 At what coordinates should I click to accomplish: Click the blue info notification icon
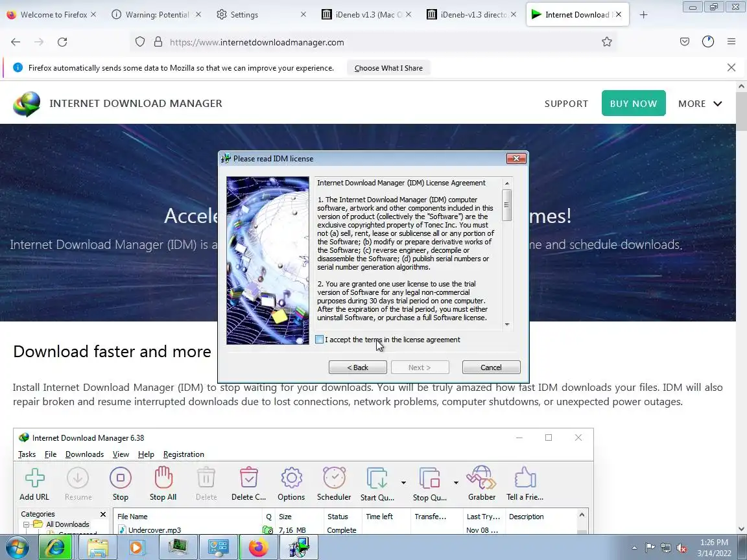click(x=18, y=67)
